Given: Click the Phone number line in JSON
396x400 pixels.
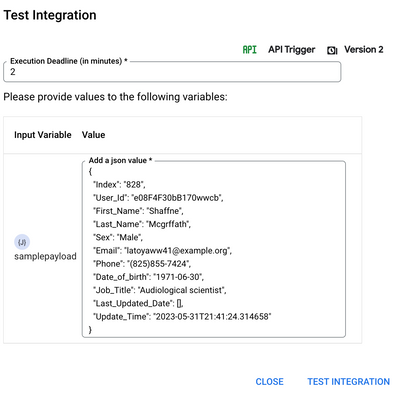Looking at the screenshot, I should pyautogui.click(x=142, y=264).
